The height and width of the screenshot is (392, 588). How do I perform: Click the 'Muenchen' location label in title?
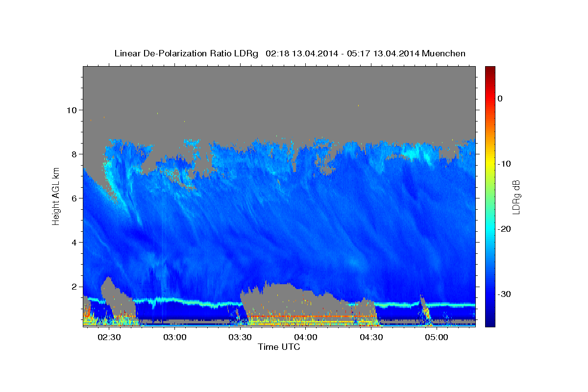(x=443, y=53)
